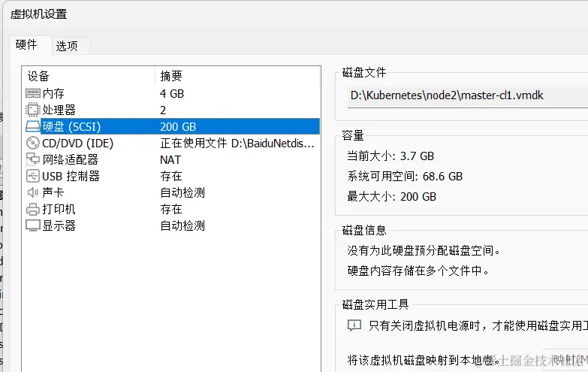Screen dimensions: 588x372
Task: Click the 系统可用空间: 68.6 GB text
Action: (405, 176)
